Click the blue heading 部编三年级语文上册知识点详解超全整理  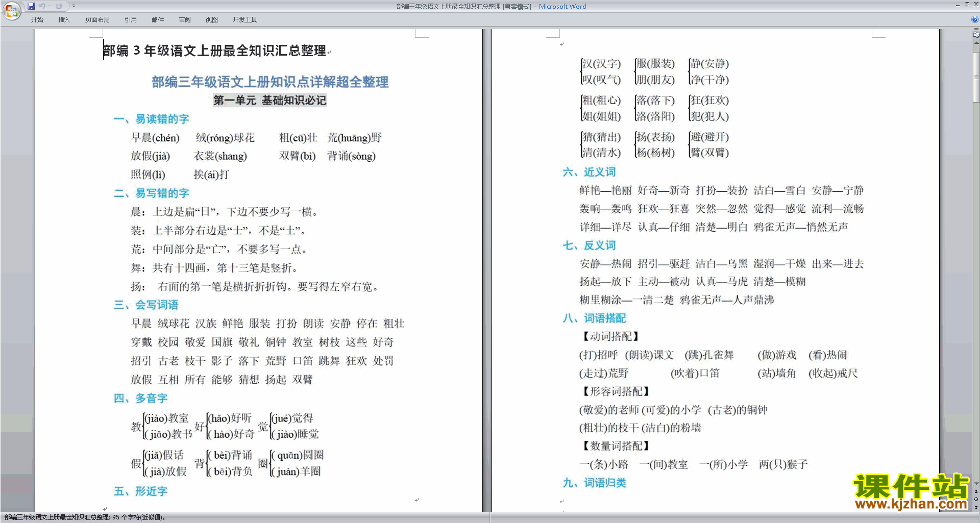[270, 82]
